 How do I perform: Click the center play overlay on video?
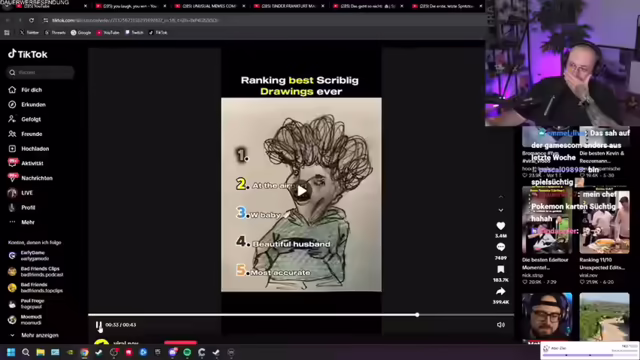tap(302, 191)
